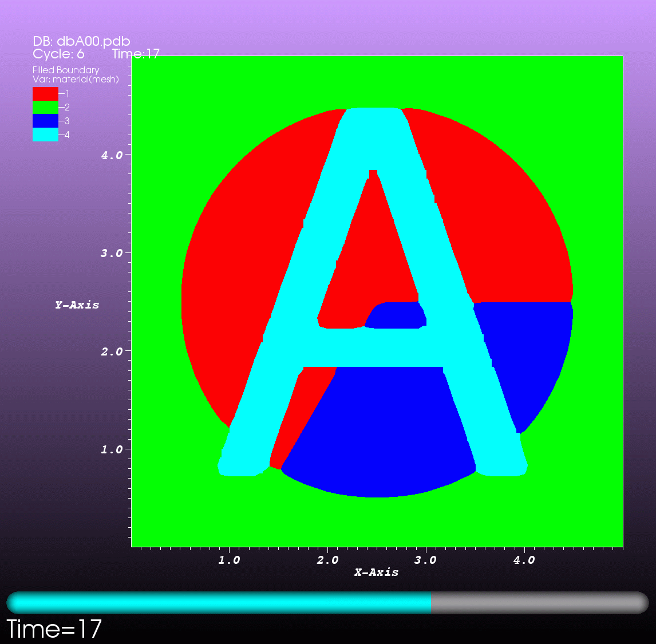Click the 'Y-Axis' title
Viewport: 656px width, 644px height.
(77, 305)
